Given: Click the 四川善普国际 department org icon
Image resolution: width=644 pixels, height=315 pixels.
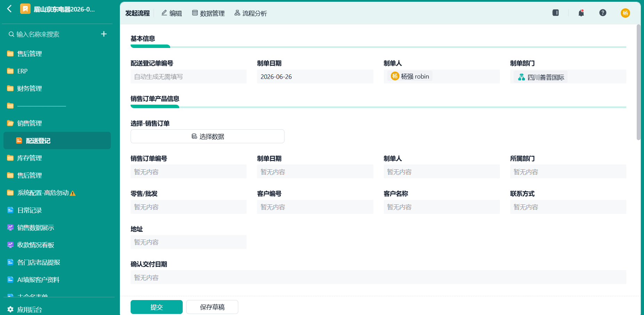Looking at the screenshot, I should (521, 77).
